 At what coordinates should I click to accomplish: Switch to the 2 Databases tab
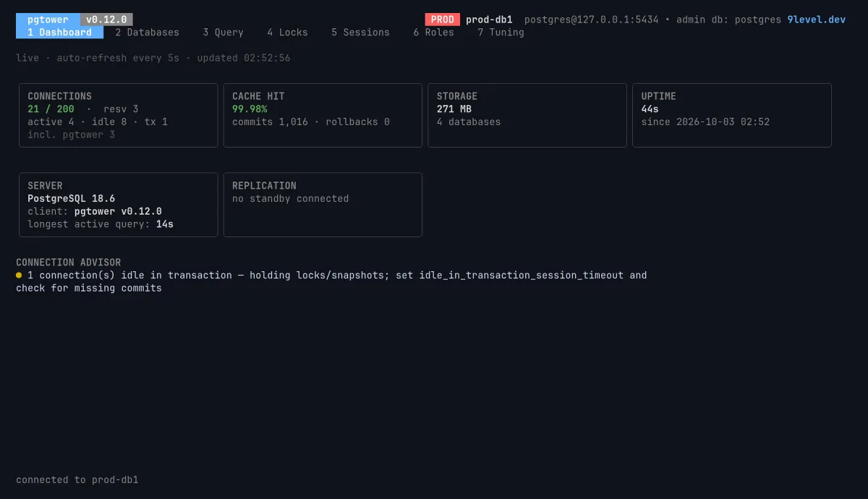tap(147, 33)
